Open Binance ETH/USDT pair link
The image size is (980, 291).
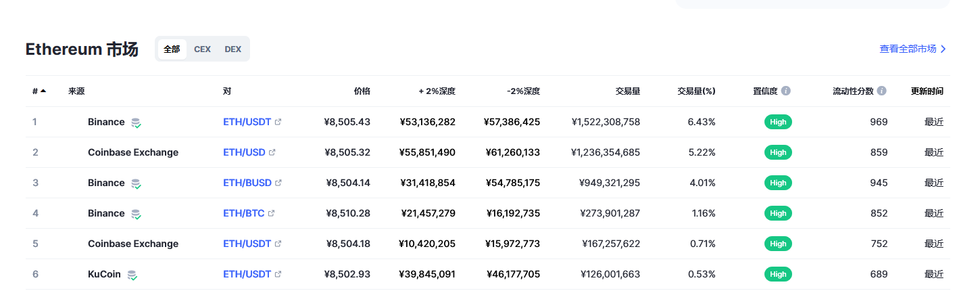247,122
